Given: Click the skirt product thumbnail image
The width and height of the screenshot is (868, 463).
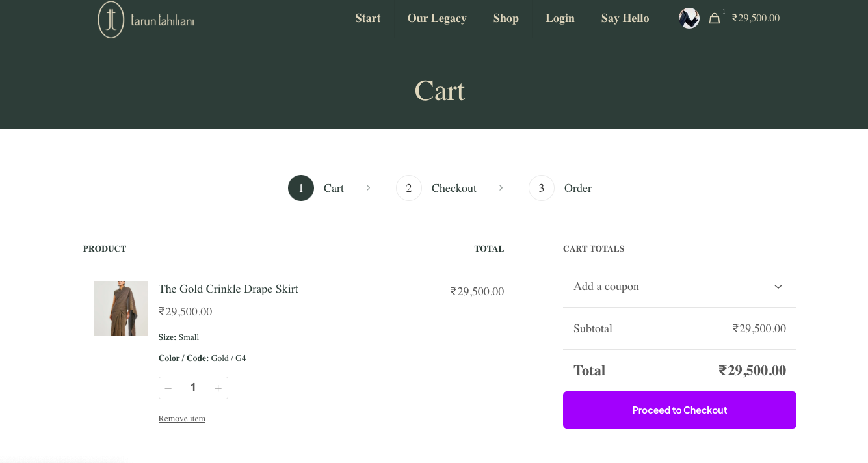Looking at the screenshot, I should tap(121, 308).
